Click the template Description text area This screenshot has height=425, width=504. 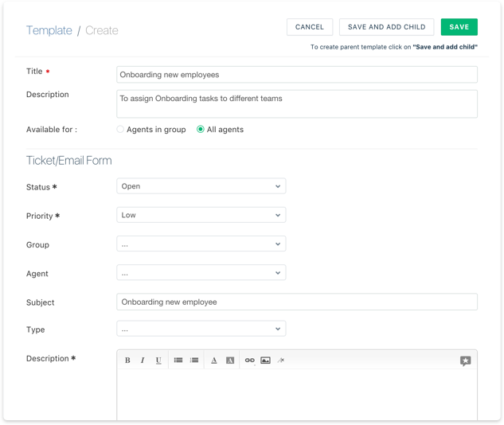click(x=297, y=103)
